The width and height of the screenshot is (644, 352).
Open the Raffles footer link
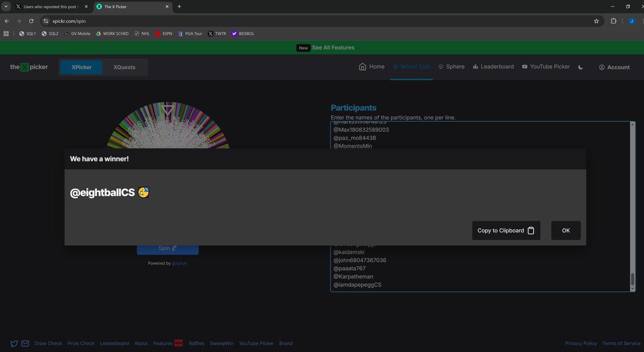click(x=196, y=343)
